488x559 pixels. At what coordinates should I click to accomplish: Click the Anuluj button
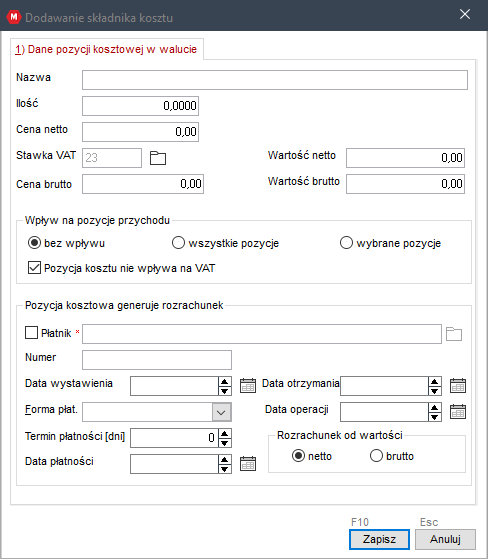pyautogui.click(x=445, y=539)
